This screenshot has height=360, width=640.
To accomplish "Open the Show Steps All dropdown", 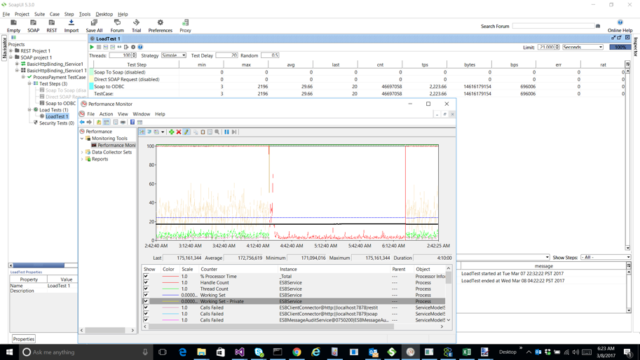I will pos(605,257).
